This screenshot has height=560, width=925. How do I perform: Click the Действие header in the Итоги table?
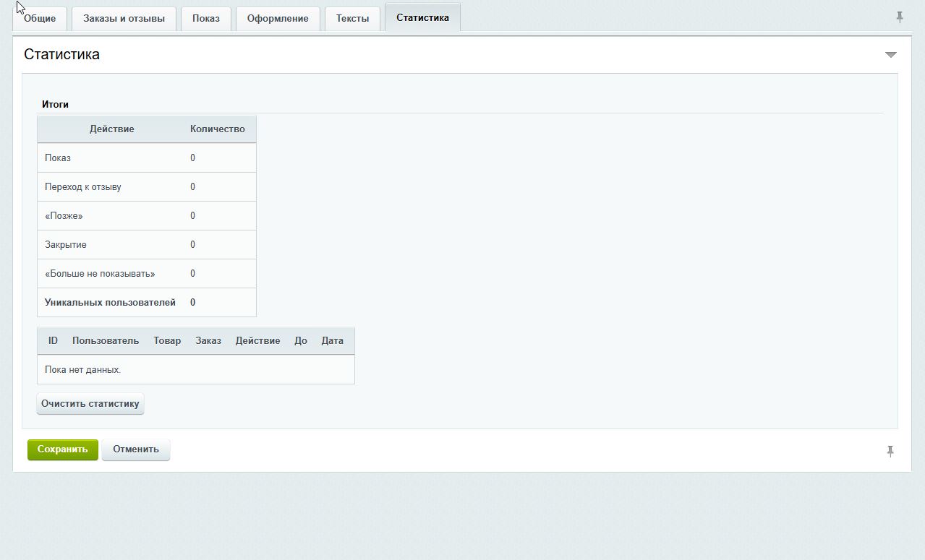pyautogui.click(x=112, y=129)
